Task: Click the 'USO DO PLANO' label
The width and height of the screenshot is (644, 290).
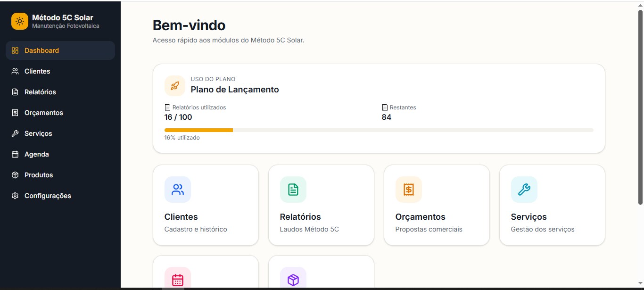Action: (x=213, y=79)
